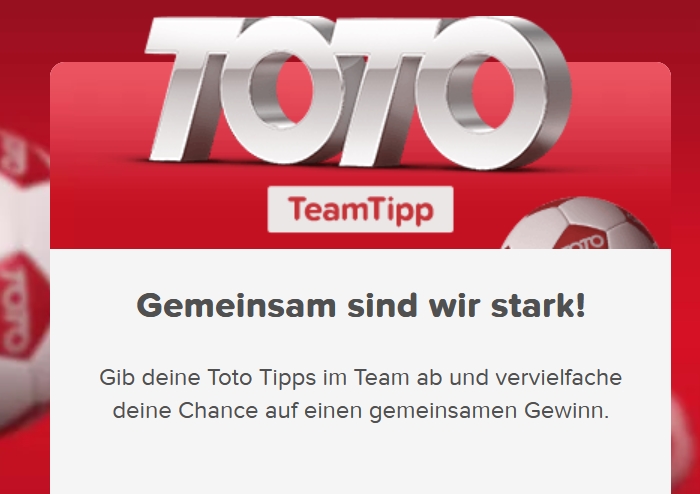Click the word 'Gewinn.' in the description
The image size is (700, 494).
pos(567,411)
